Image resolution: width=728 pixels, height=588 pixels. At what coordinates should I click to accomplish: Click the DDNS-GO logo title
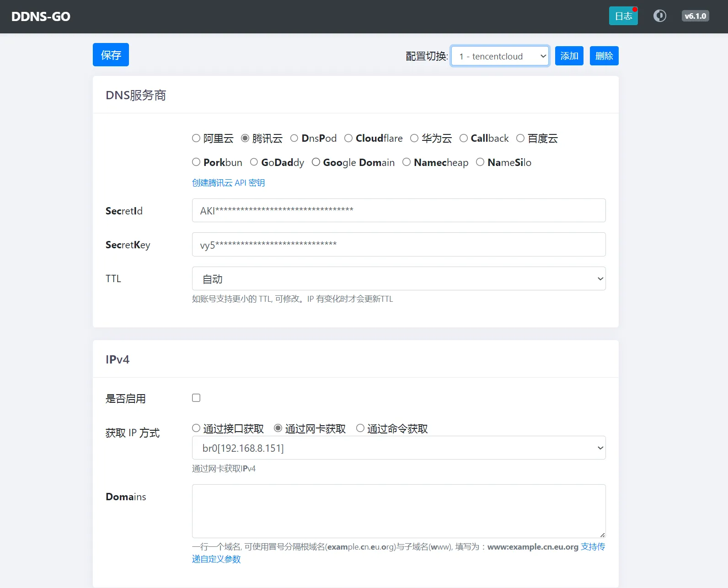(41, 16)
